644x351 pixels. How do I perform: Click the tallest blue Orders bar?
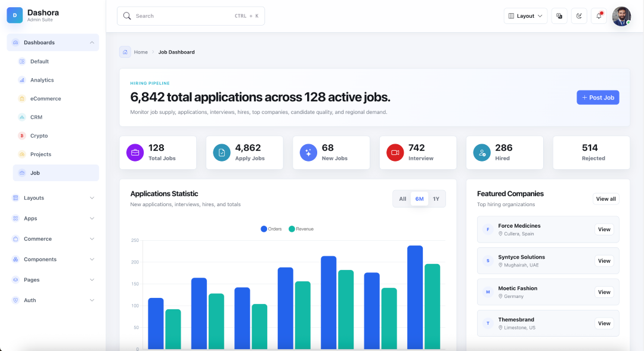(415, 297)
